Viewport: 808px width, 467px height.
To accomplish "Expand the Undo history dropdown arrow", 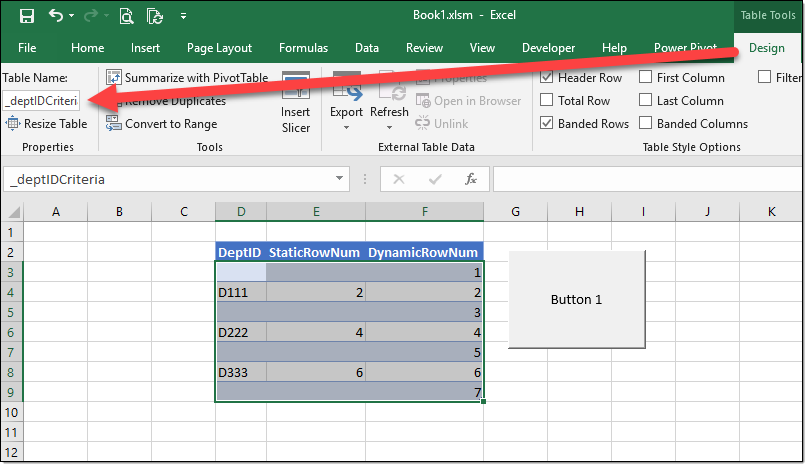I will click(71, 16).
